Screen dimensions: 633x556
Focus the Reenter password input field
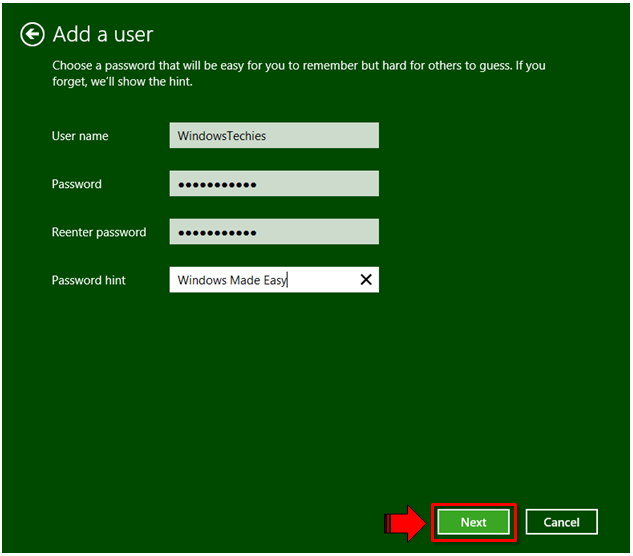coord(274,232)
